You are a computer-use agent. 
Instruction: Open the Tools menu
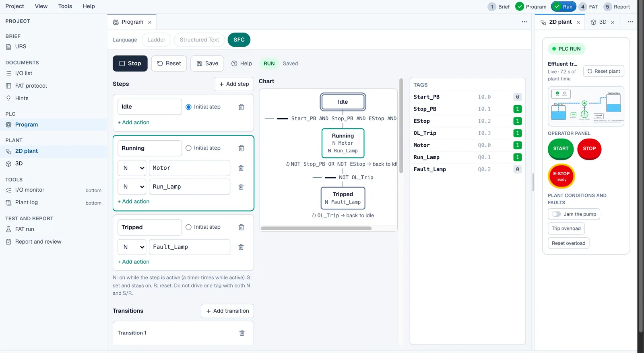pyautogui.click(x=65, y=6)
